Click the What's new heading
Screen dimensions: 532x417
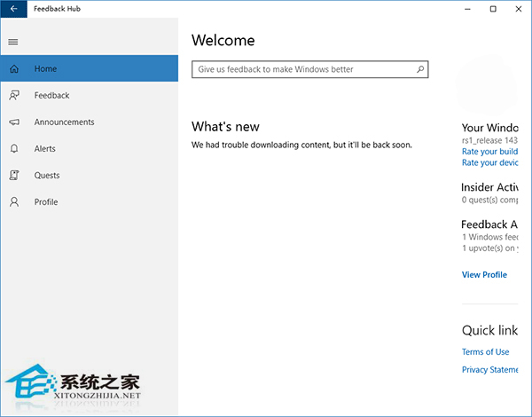pyautogui.click(x=225, y=127)
